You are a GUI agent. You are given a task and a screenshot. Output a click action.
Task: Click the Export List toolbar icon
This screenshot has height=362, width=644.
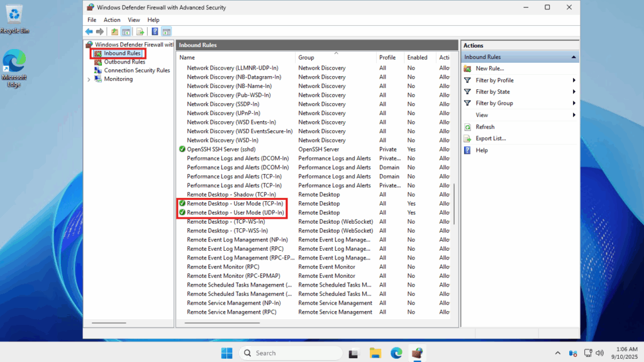point(140,31)
